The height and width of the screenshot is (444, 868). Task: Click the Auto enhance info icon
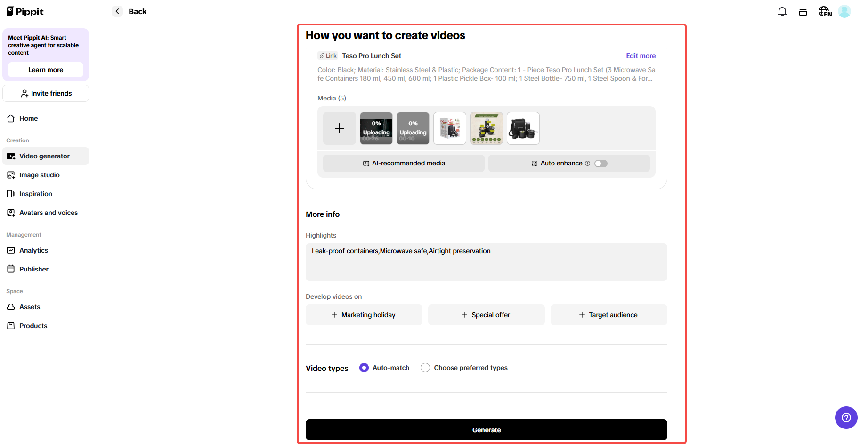(x=587, y=164)
